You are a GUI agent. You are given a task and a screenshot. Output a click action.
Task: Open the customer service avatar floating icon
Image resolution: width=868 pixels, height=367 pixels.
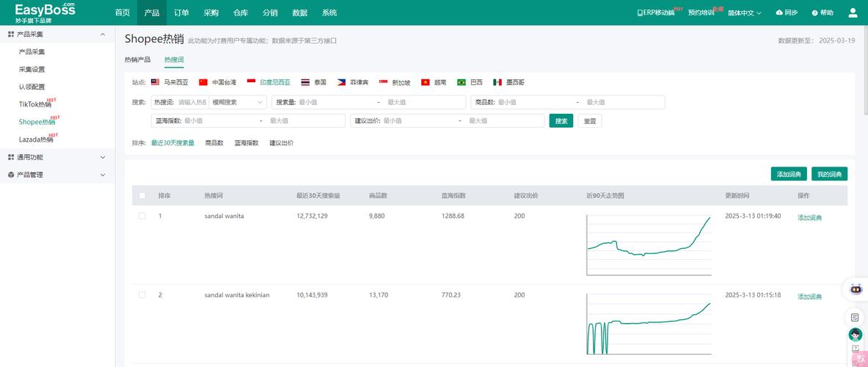tap(856, 335)
